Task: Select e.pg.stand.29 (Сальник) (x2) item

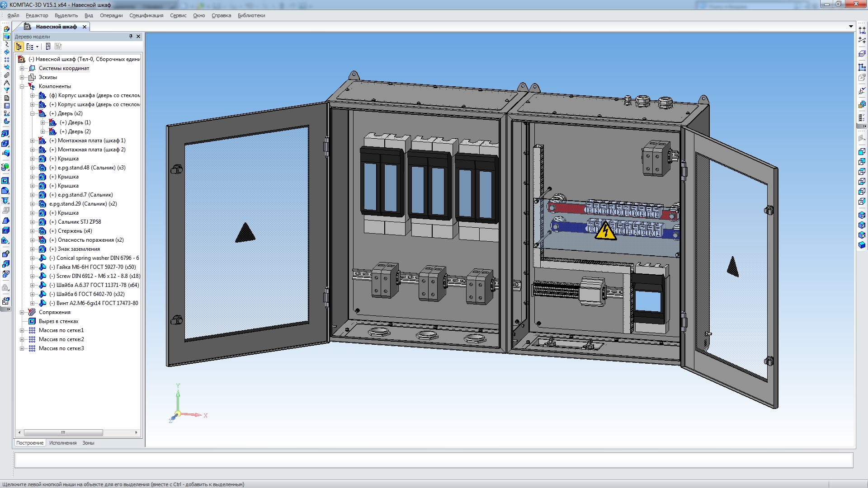Action: (x=83, y=204)
